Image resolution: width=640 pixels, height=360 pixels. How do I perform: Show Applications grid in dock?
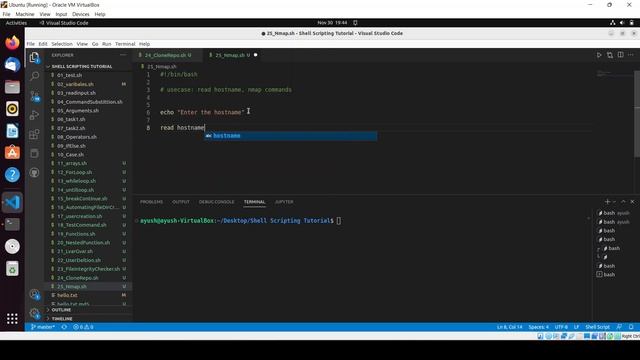click(x=12, y=318)
